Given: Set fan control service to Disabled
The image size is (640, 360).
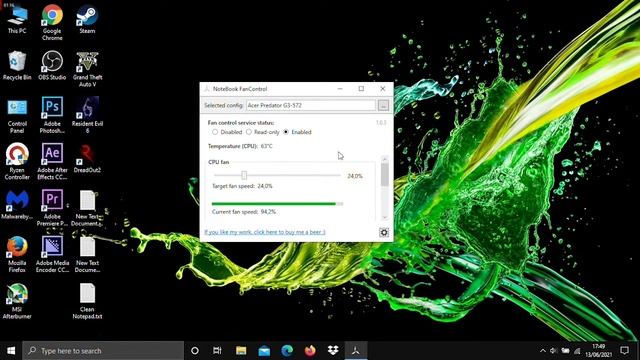Looking at the screenshot, I should (227, 132).
